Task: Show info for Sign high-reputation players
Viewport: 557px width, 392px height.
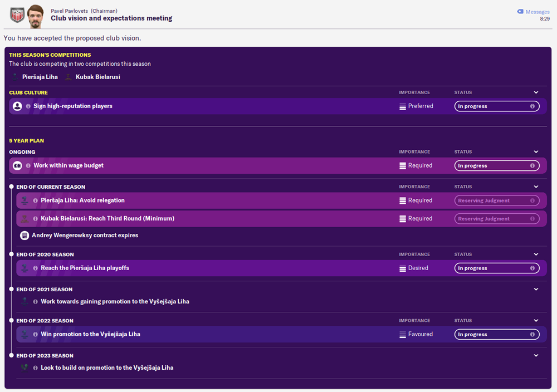Action: pyautogui.click(x=28, y=106)
